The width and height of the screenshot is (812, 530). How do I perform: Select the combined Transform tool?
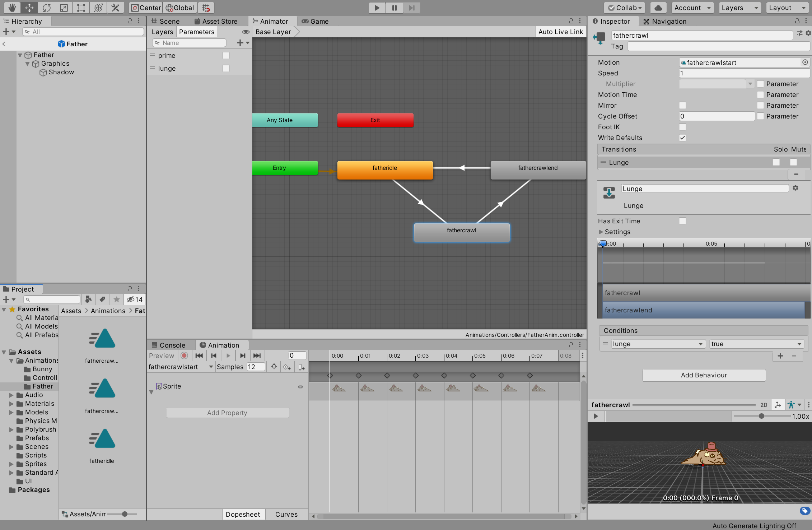98,8
